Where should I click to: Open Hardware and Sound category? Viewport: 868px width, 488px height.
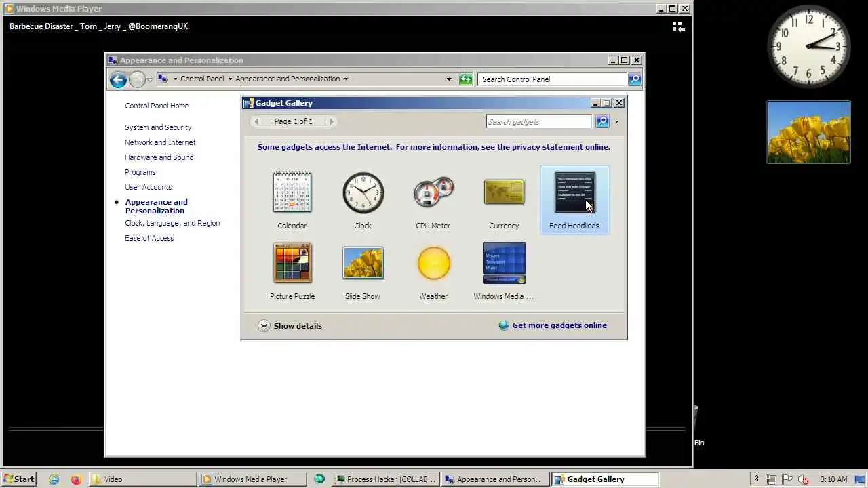(x=159, y=157)
